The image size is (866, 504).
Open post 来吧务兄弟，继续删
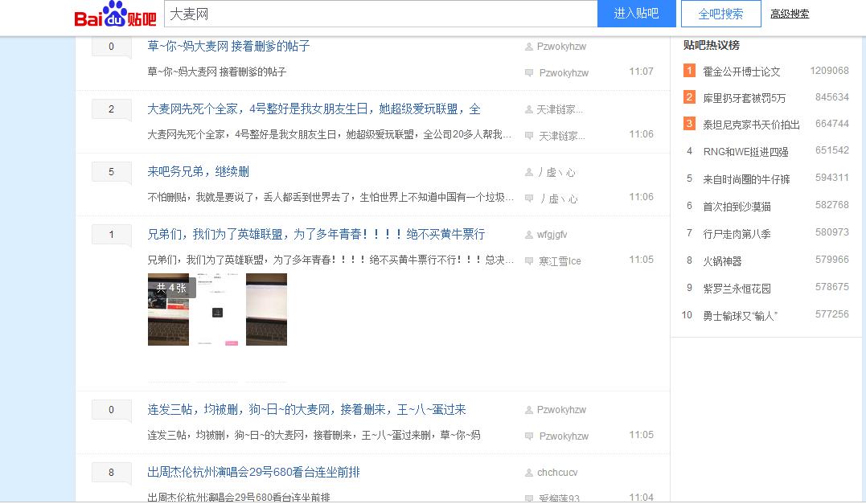[198, 172]
